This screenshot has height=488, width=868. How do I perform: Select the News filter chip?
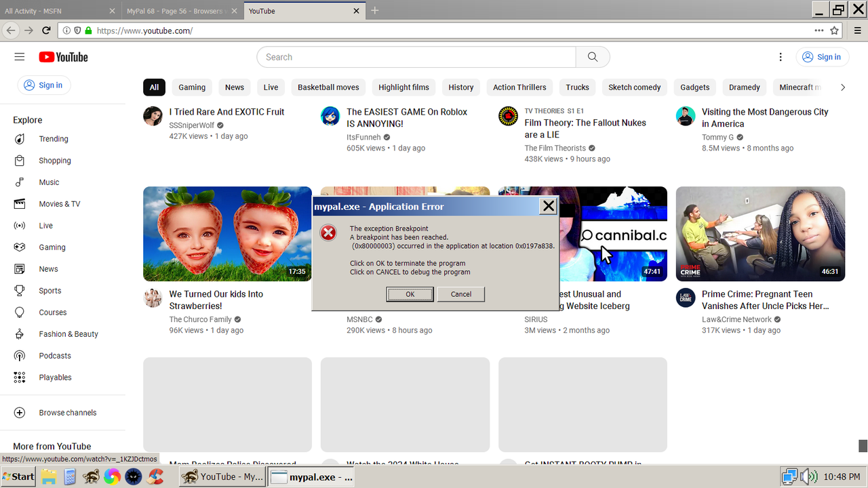click(235, 87)
